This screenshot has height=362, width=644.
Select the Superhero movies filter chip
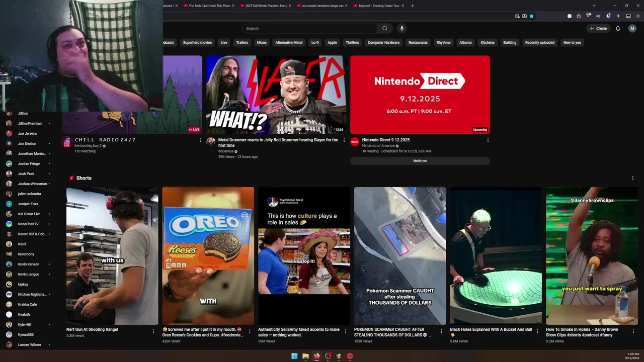tap(197, 43)
